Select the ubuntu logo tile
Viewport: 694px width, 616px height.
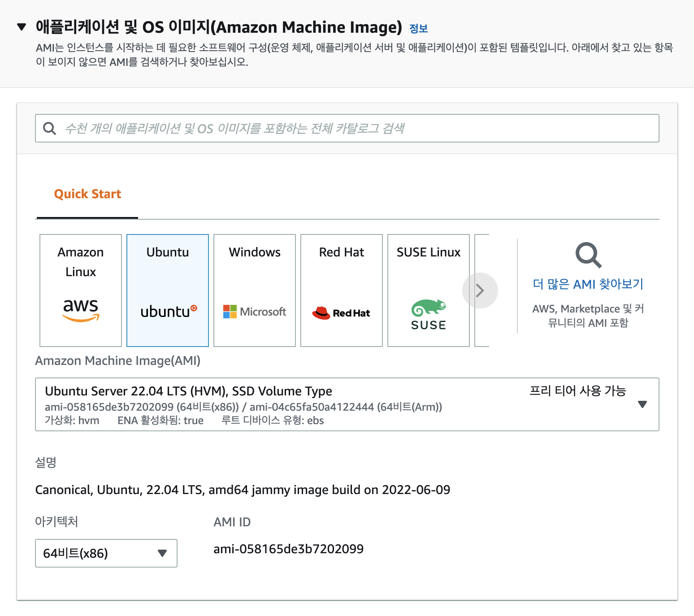(x=168, y=311)
